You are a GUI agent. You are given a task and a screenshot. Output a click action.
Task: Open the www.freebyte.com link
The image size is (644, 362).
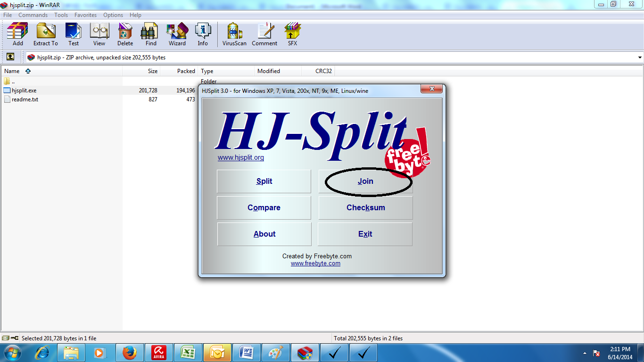[315, 263]
